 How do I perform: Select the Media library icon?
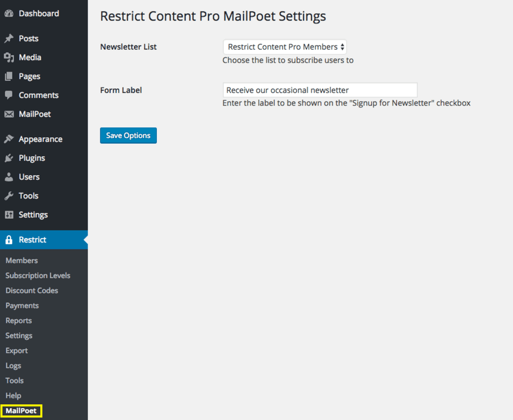pyautogui.click(x=9, y=57)
